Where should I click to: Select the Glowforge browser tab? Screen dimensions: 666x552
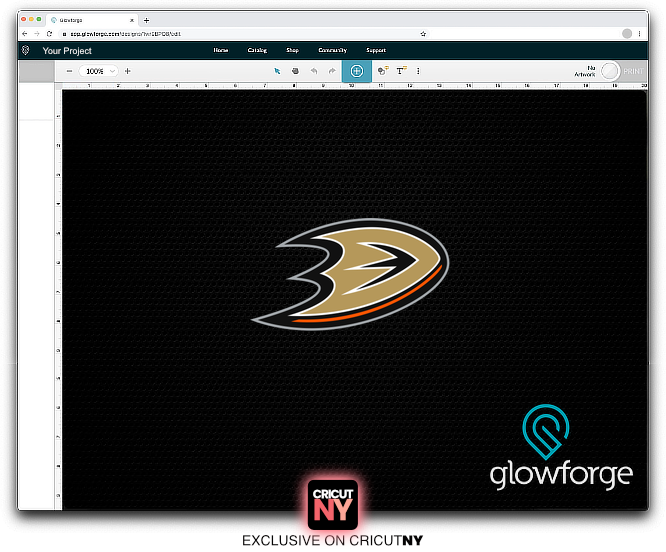tap(91, 20)
